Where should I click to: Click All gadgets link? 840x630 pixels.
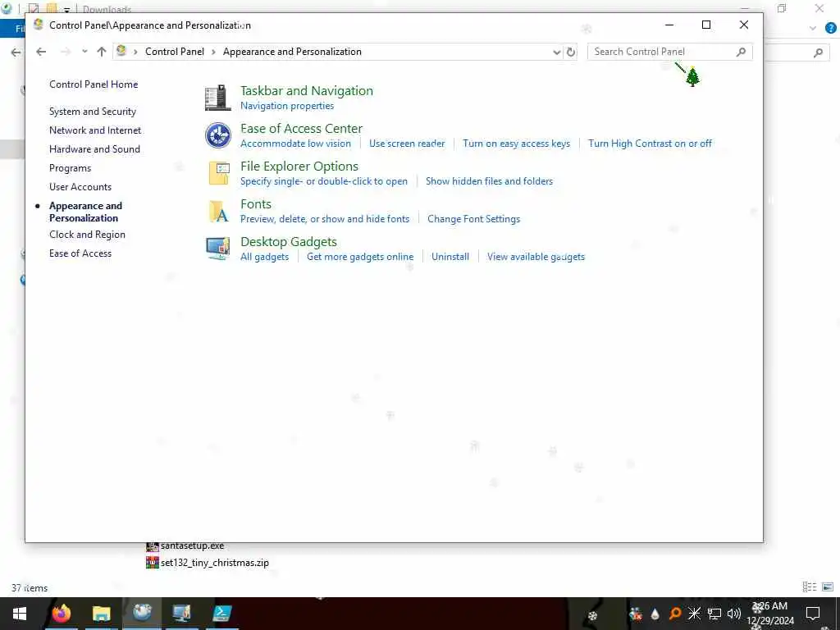tap(265, 257)
